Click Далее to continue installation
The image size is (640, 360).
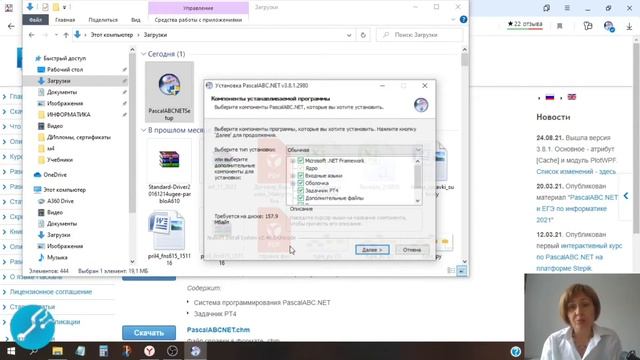click(x=372, y=250)
